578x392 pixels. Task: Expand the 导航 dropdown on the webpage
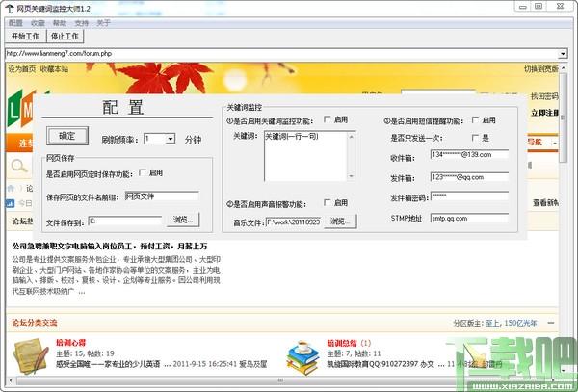point(555,143)
